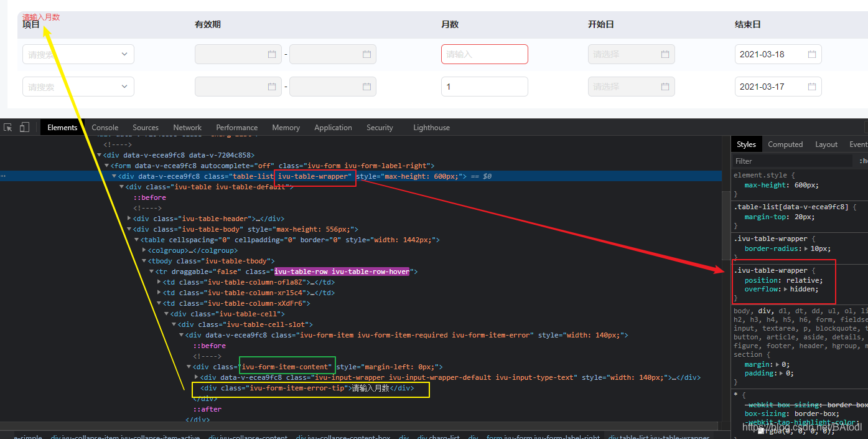Expand the td ivu-table-column-xrl5c4 node
868x439 pixels.
[159, 293]
